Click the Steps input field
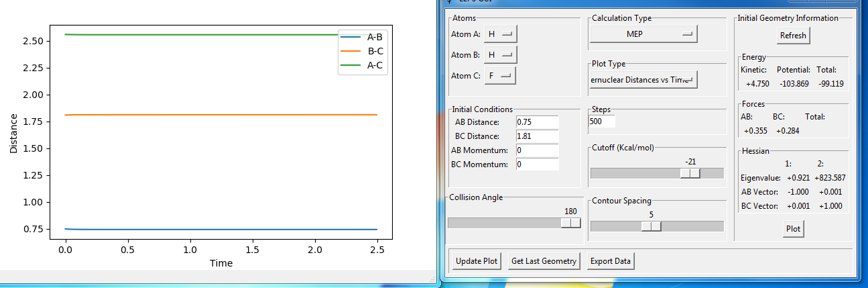 (601, 122)
